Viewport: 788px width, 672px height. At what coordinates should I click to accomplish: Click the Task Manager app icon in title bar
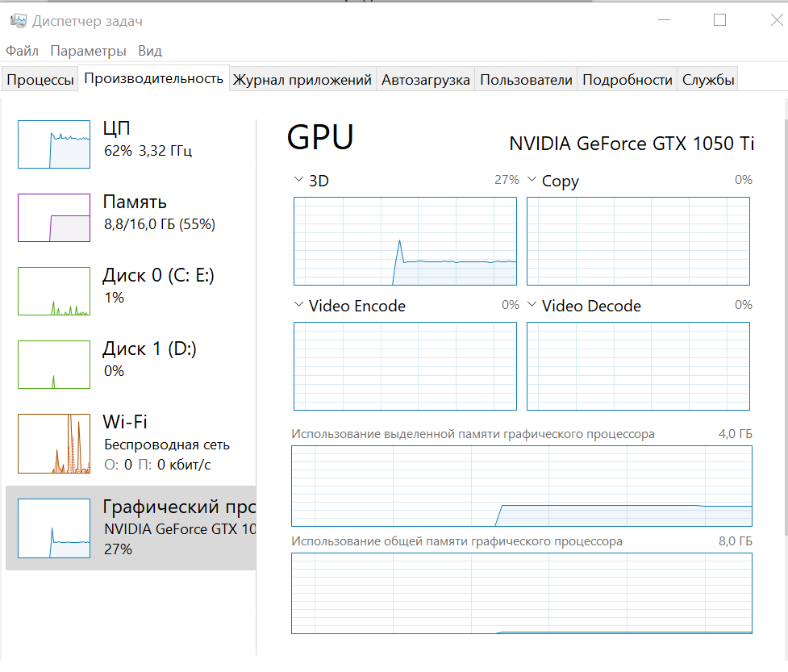(x=18, y=21)
